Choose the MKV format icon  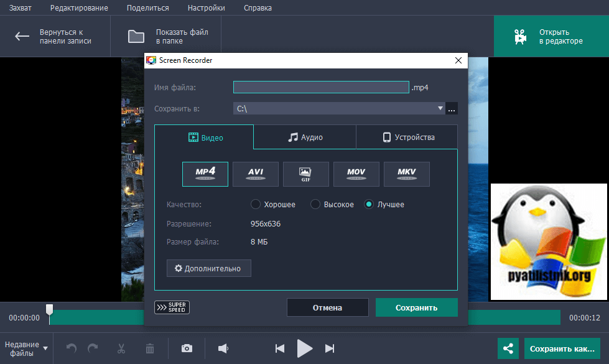(406, 174)
